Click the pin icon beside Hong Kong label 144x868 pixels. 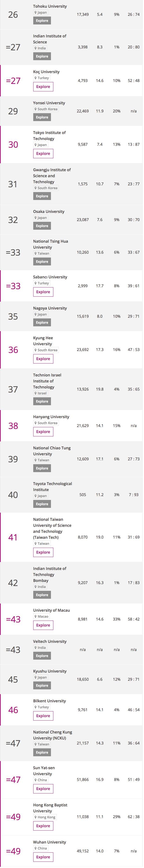(36, 817)
